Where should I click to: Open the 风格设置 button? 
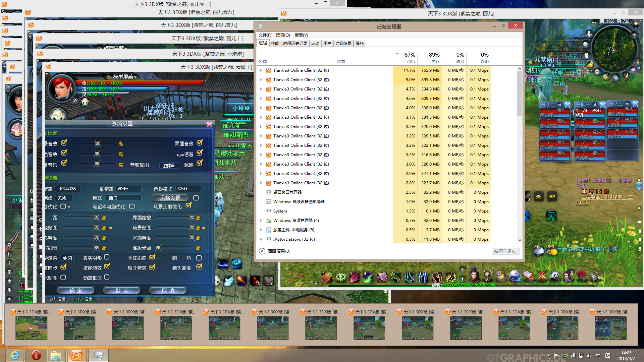tap(170, 198)
